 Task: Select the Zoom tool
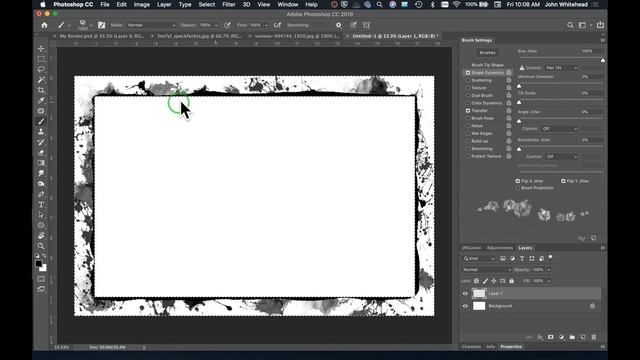[41, 246]
